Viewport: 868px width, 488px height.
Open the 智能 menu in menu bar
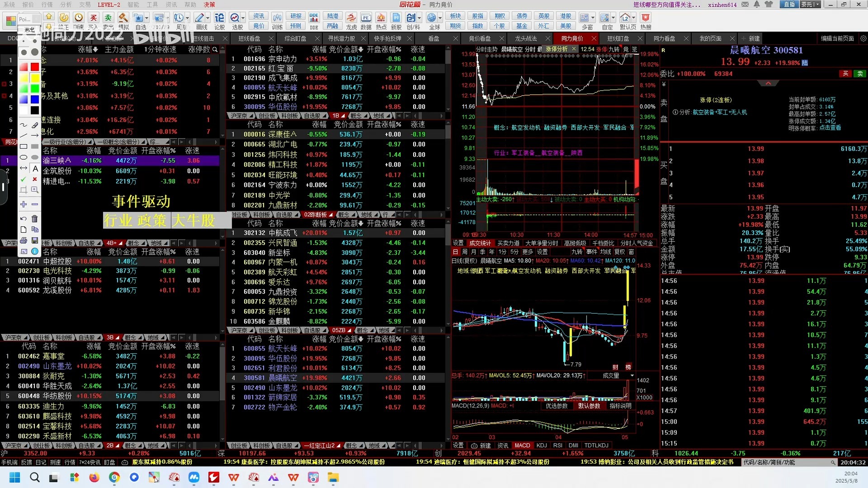click(133, 5)
